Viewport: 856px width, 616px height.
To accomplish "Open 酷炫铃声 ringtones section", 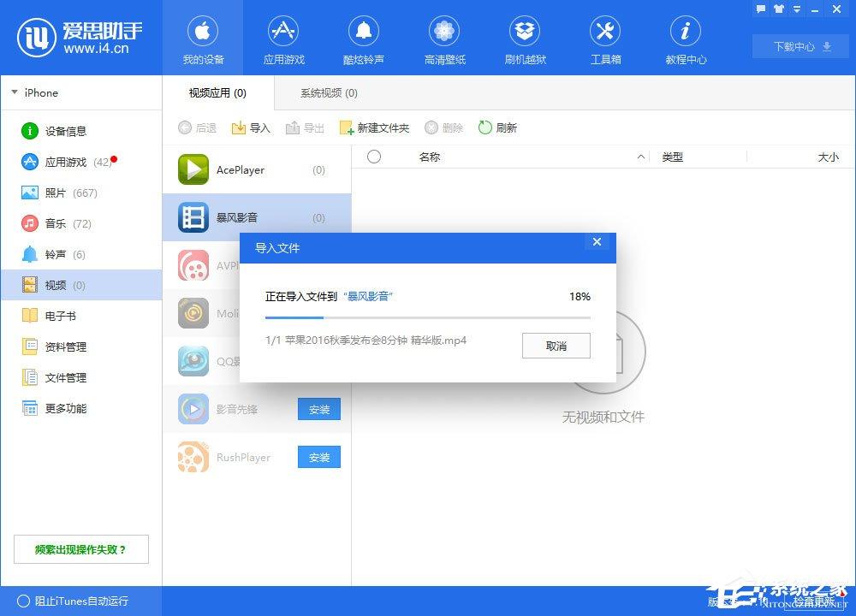I will tap(364, 38).
